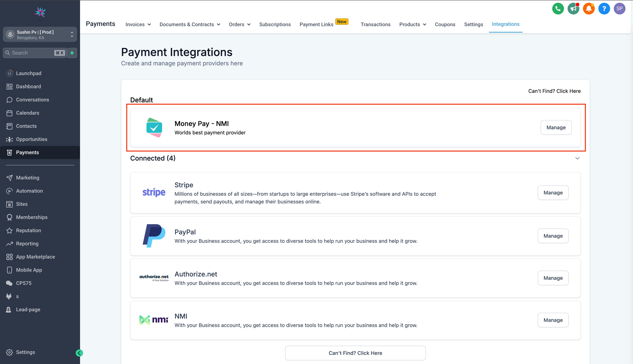Click the Reporting trend line icon

tap(10, 244)
